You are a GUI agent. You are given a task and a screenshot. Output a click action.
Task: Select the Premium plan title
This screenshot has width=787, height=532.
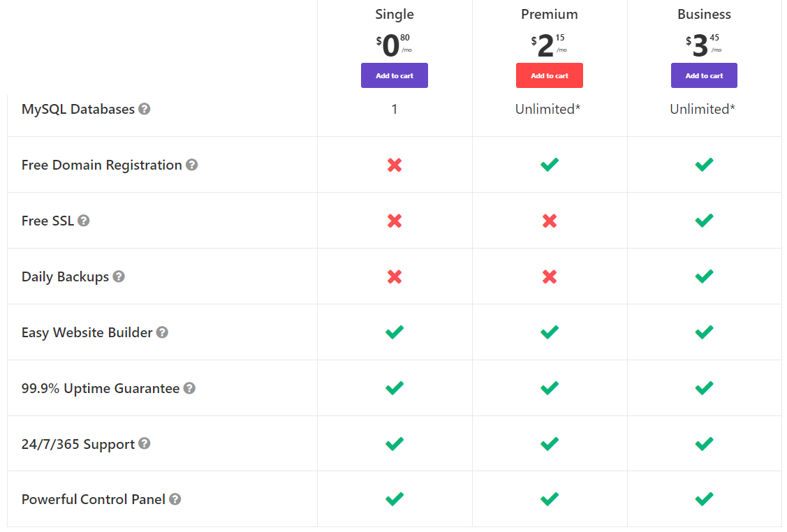(550, 14)
